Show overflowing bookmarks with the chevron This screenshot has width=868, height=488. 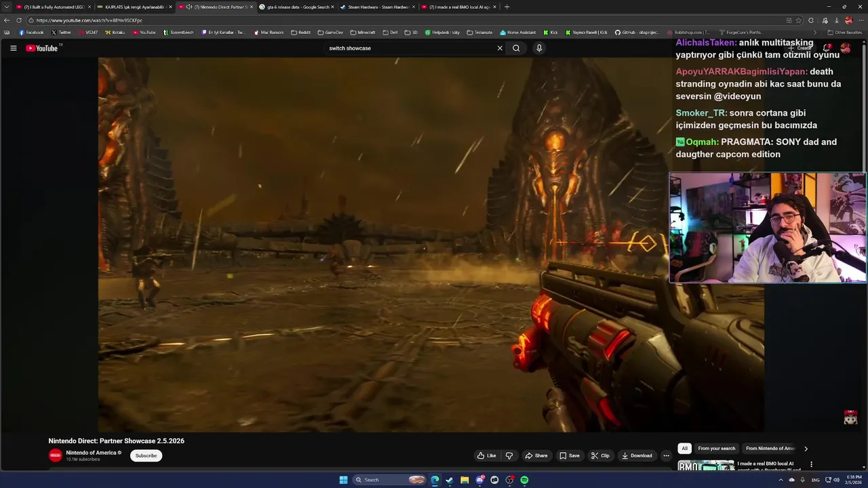(815, 33)
